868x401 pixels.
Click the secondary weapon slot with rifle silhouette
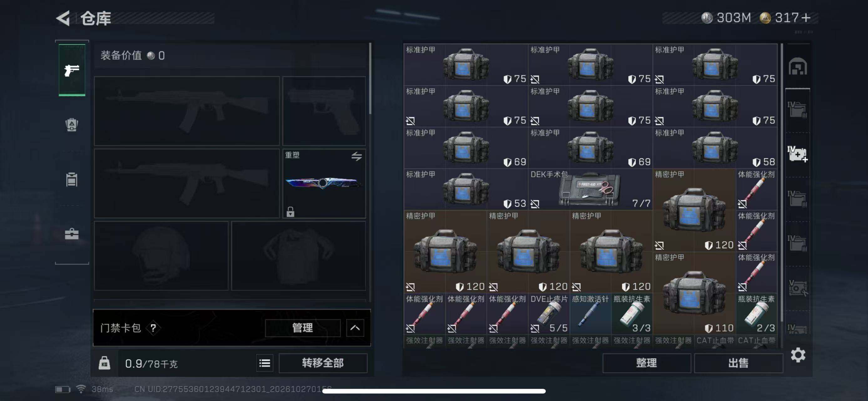[x=187, y=184]
